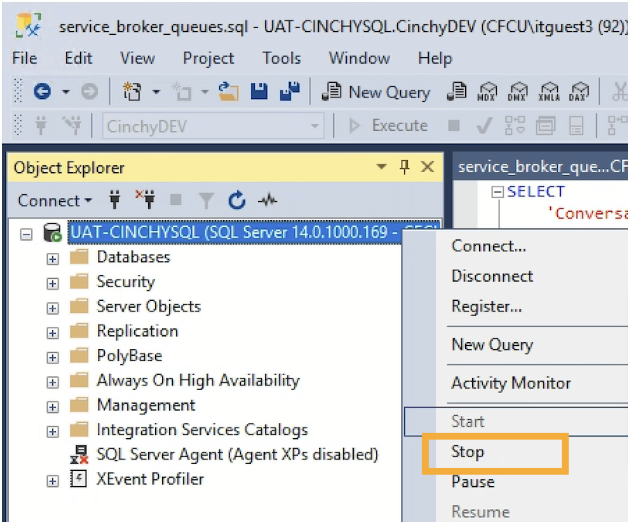The image size is (628, 522).
Task: Expand the Integration Services Catalogs node
Action: [x=52, y=431]
